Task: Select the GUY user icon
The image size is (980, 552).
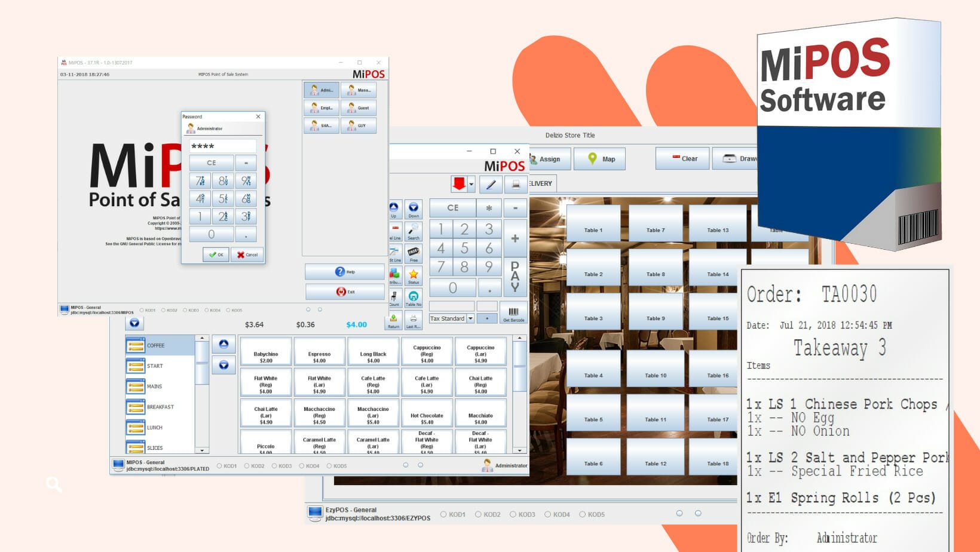Action: pyautogui.click(x=359, y=125)
